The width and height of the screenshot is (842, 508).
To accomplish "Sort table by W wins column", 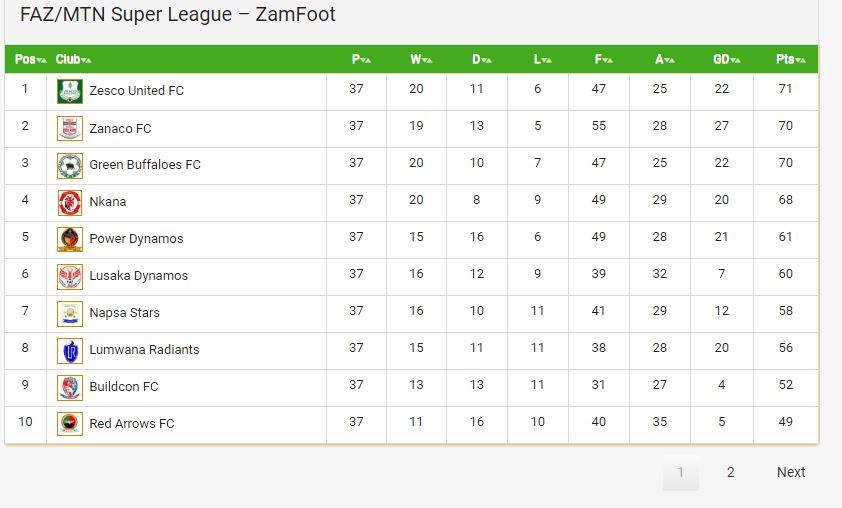I will click(x=421, y=59).
